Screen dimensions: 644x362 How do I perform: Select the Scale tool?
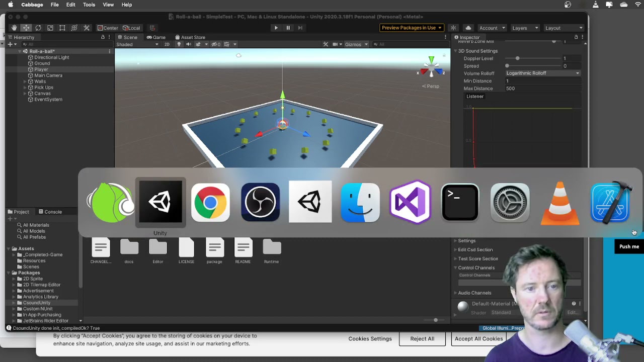50,28
